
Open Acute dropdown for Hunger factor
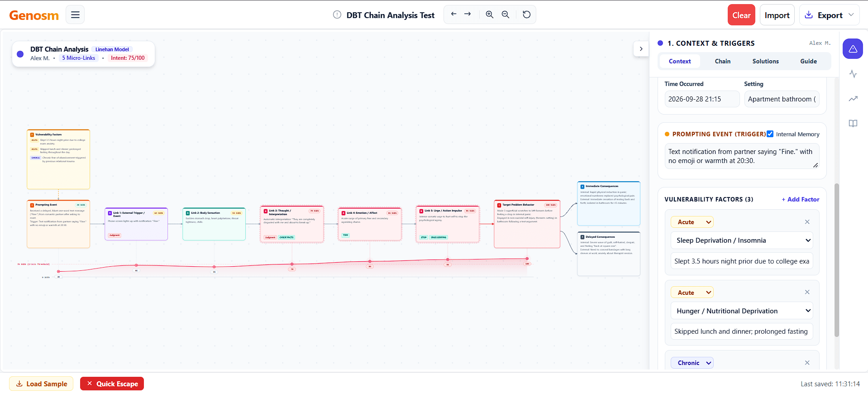692,293
